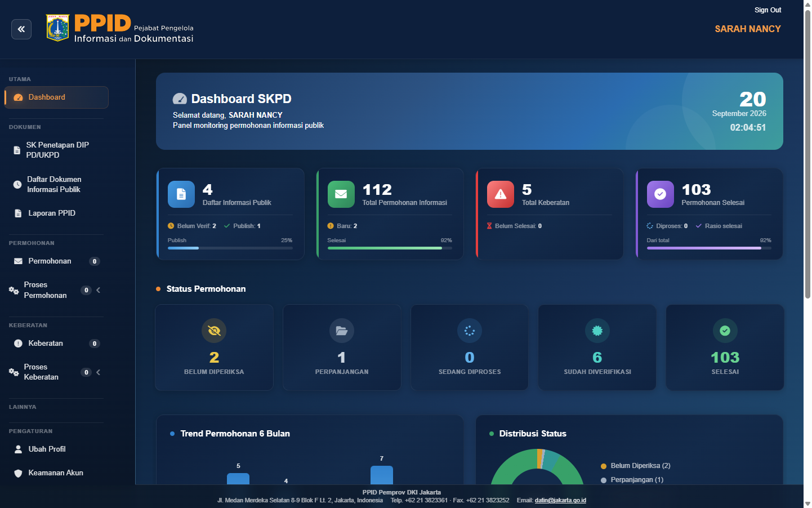The width and height of the screenshot is (812, 508).
Task: Click the Keamanan Akun shield icon
Action: (18, 473)
